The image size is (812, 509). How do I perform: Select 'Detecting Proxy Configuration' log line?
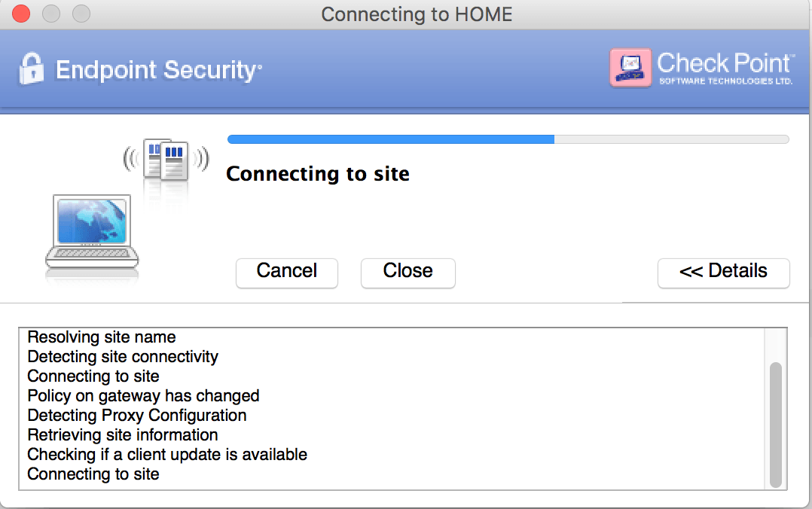137,416
